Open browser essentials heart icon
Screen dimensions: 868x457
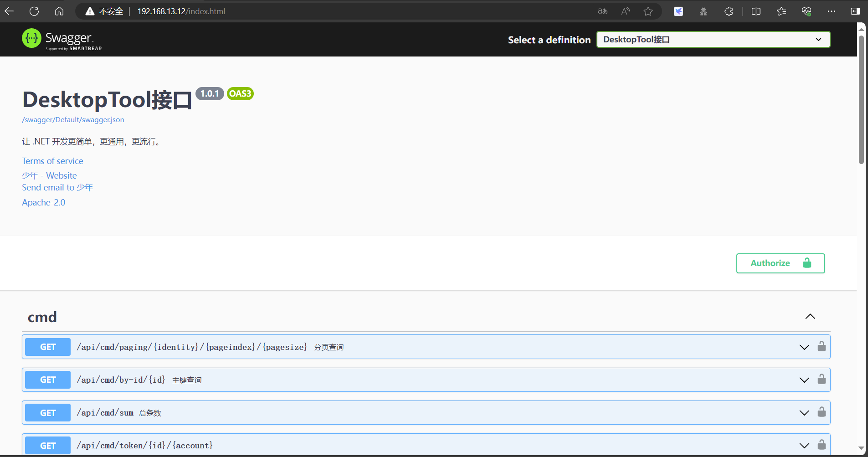[x=806, y=11]
